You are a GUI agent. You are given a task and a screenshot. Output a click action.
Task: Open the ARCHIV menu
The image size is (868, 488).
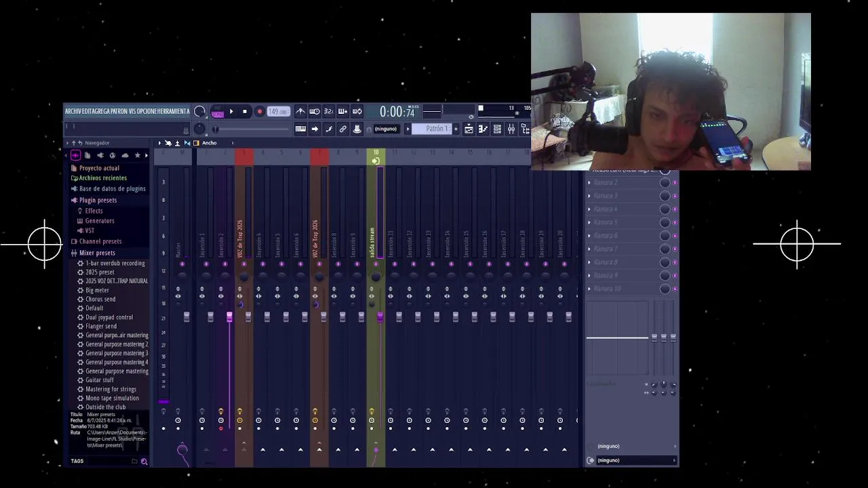(x=73, y=111)
